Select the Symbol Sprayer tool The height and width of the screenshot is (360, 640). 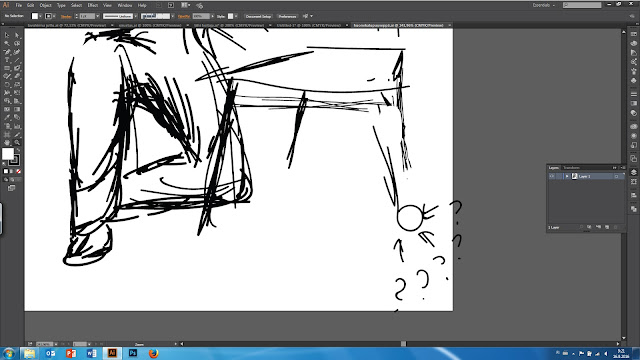pos(7,126)
